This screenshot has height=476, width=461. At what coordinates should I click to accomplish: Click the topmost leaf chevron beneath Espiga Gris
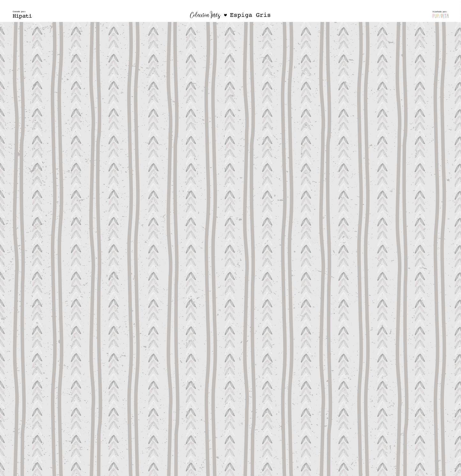(x=267, y=31)
